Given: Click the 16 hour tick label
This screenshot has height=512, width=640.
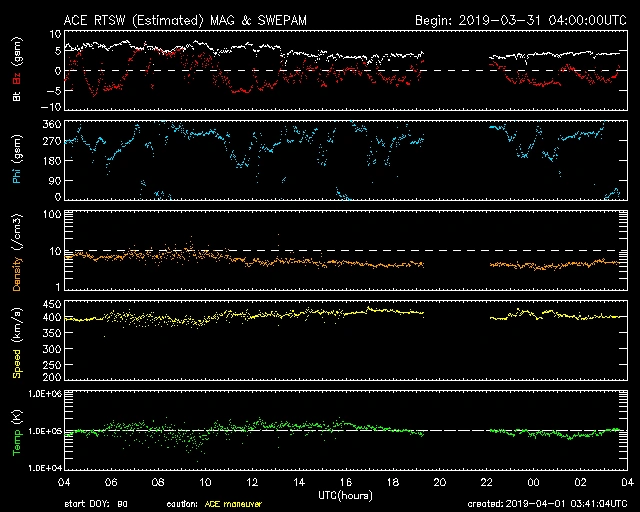Looking at the screenshot, I should (347, 483).
